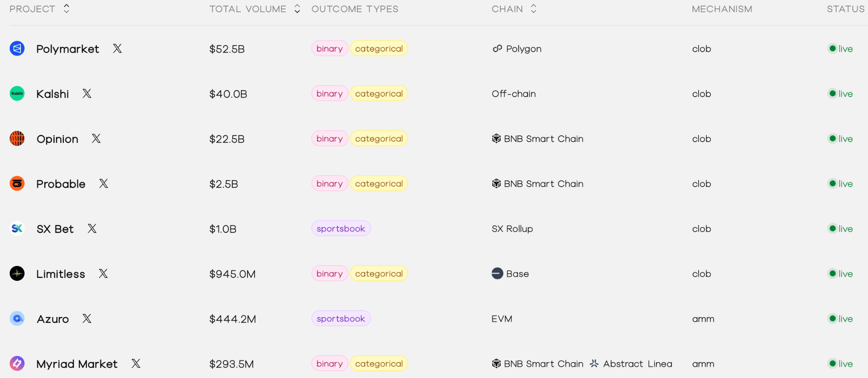Click the sportsbook tag for SX Bet

click(x=341, y=229)
